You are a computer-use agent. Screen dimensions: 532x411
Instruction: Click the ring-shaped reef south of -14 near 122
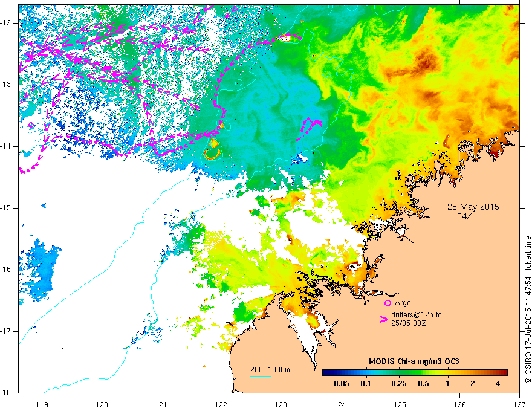pos(212,155)
